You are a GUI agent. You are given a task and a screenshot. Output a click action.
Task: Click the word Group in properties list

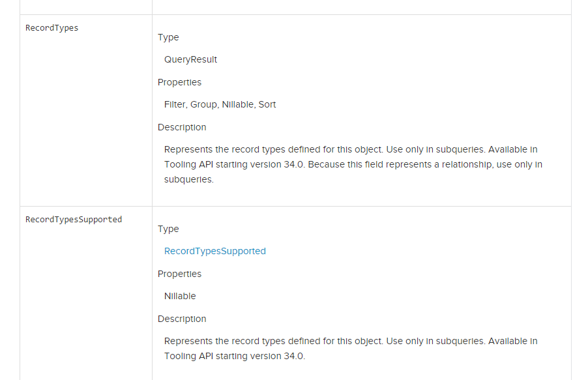click(x=203, y=104)
